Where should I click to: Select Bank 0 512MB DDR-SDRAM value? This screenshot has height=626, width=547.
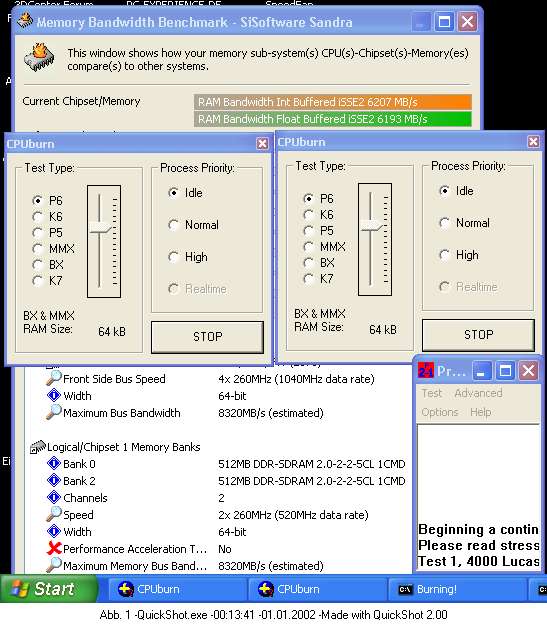pos(312,464)
